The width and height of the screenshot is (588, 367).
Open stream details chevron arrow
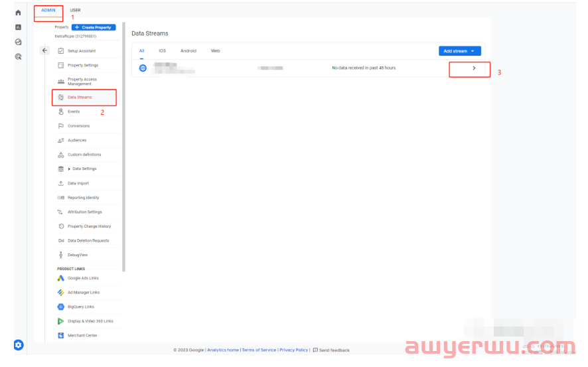pos(474,68)
